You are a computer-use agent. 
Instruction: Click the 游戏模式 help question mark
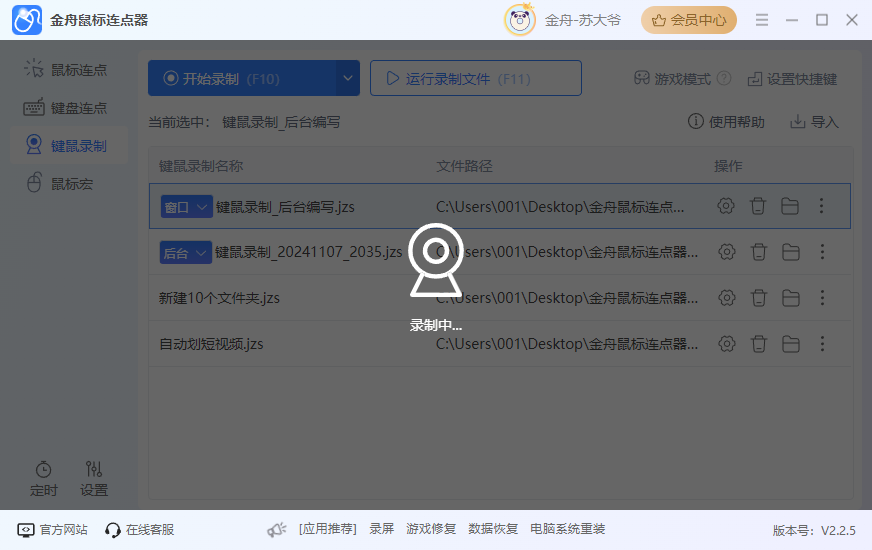coord(724,78)
